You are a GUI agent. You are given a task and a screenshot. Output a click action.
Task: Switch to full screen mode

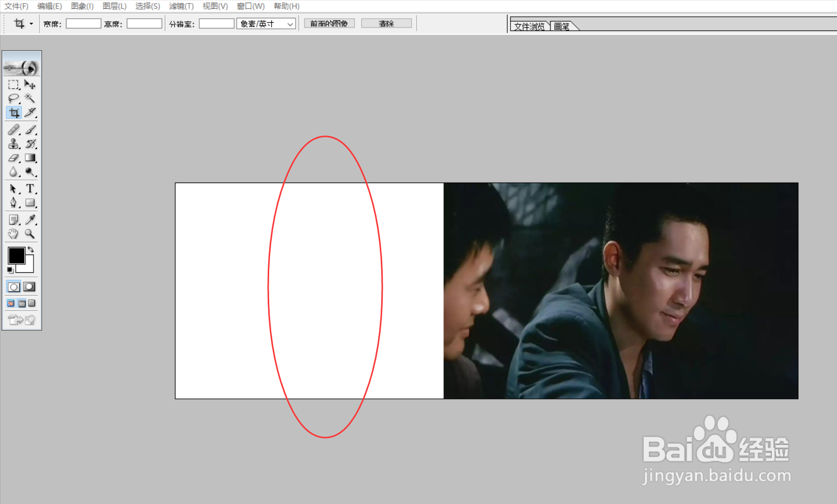coord(32,303)
